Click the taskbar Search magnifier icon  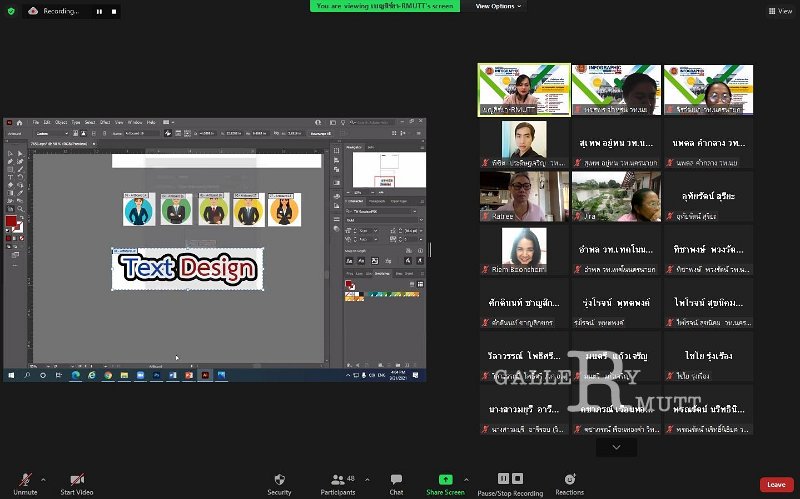coord(27,375)
